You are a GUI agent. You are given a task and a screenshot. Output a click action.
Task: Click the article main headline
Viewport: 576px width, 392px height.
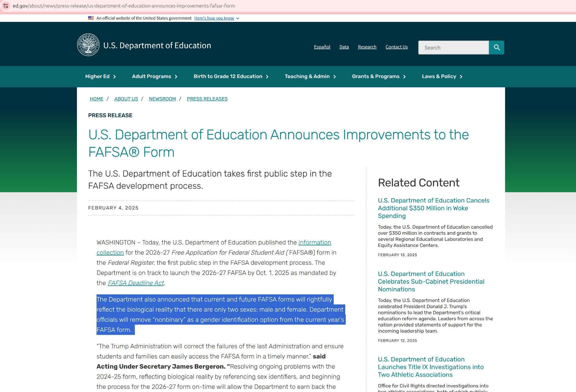[278, 143]
